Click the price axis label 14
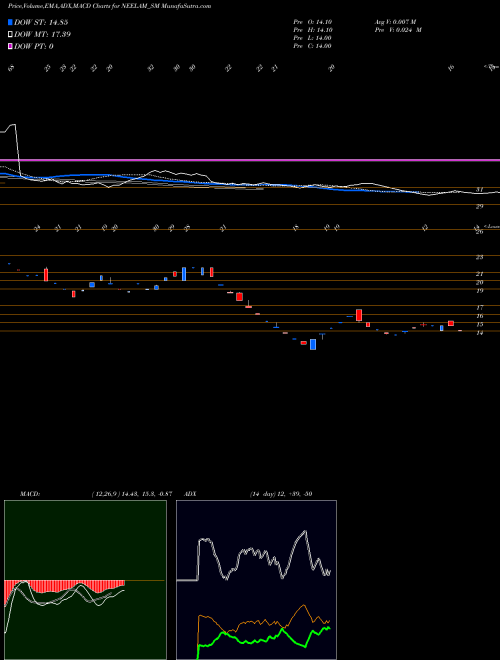The width and height of the screenshot is (500, 660). point(479,333)
